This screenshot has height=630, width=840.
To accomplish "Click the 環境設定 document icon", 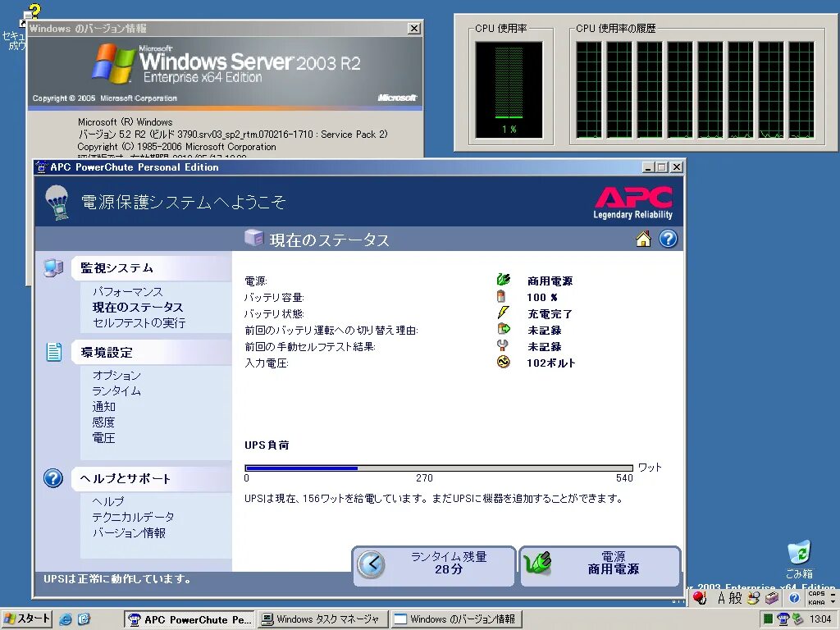I will tap(54, 352).
